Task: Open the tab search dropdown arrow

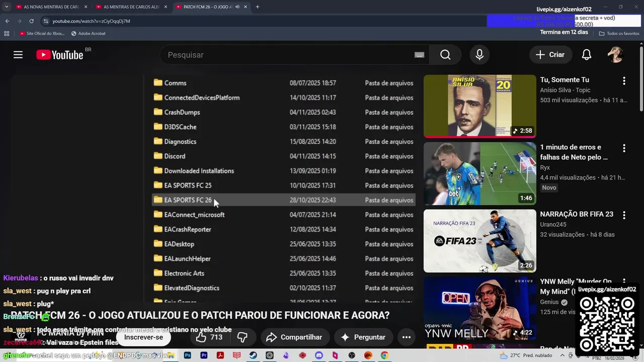Action: click(7, 7)
